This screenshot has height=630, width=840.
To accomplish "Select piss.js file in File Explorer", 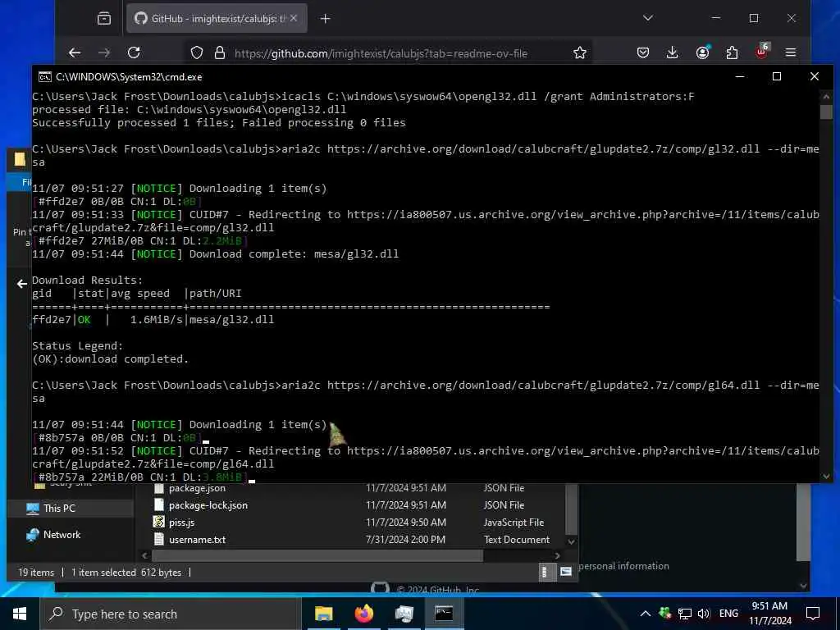I will (181, 523).
